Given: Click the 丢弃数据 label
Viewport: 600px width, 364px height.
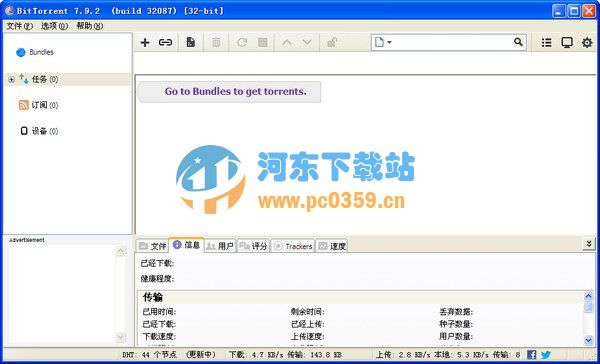Looking at the screenshot, I should [x=456, y=312].
